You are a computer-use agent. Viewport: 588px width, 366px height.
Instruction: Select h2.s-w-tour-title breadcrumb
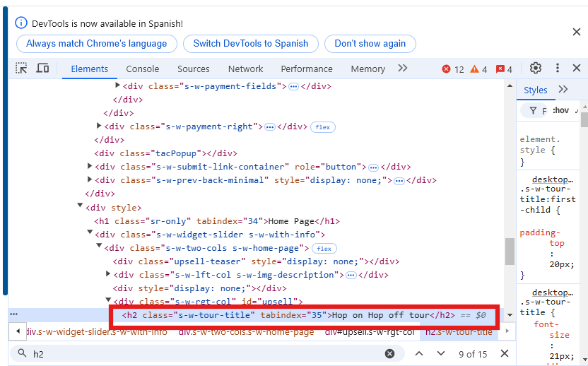[459, 332]
